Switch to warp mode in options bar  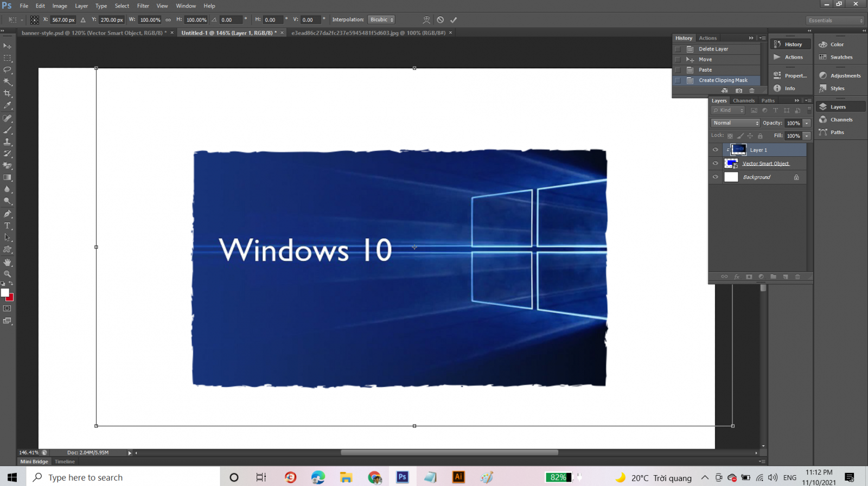426,20
